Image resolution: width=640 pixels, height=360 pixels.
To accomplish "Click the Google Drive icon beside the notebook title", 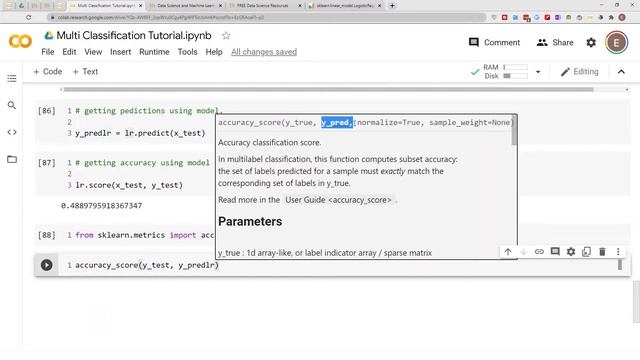I will click(49, 36).
